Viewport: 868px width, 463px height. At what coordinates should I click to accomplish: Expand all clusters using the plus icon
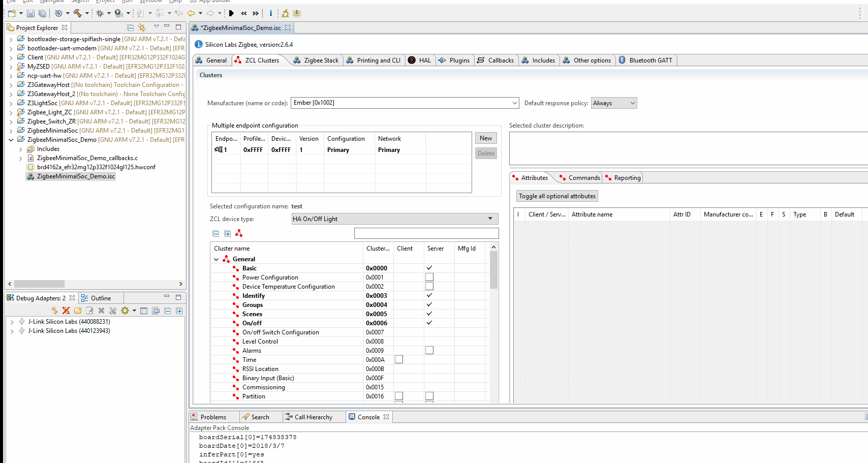[227, 233]
